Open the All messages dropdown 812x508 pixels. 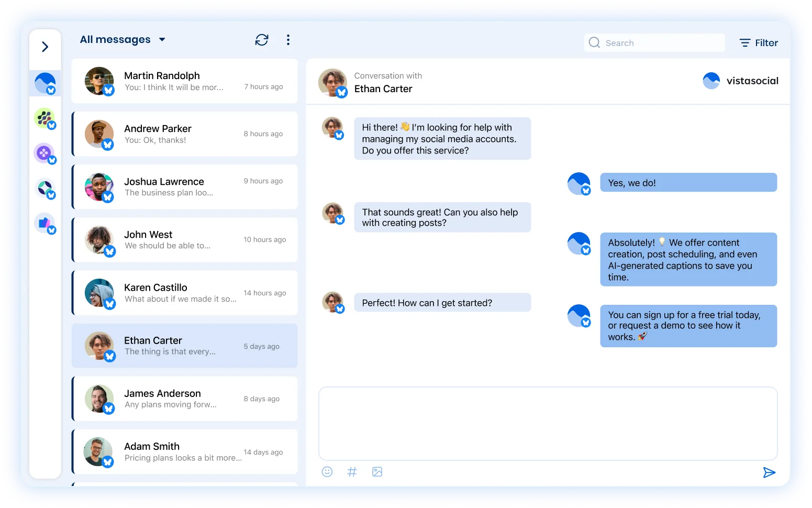click(123, 39)
